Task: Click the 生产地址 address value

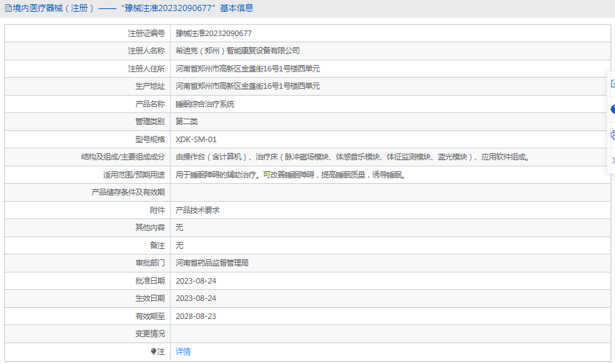Action: [248, 86]
